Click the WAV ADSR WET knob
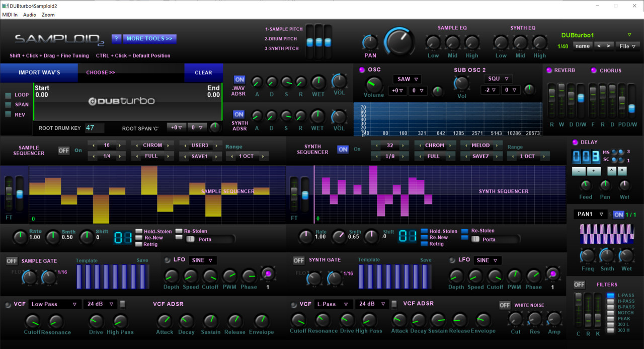This screenshot has width=644, height=349. tap(318, 82)
